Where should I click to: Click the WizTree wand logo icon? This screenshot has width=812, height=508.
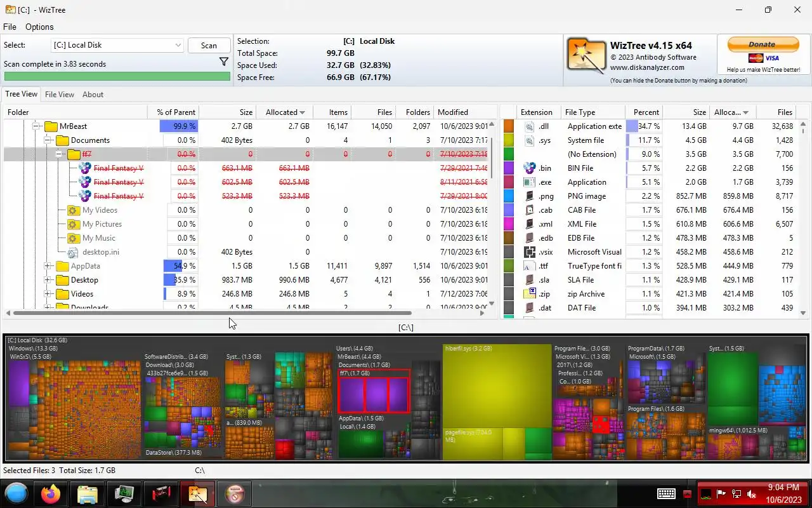(x=586, y=57)
